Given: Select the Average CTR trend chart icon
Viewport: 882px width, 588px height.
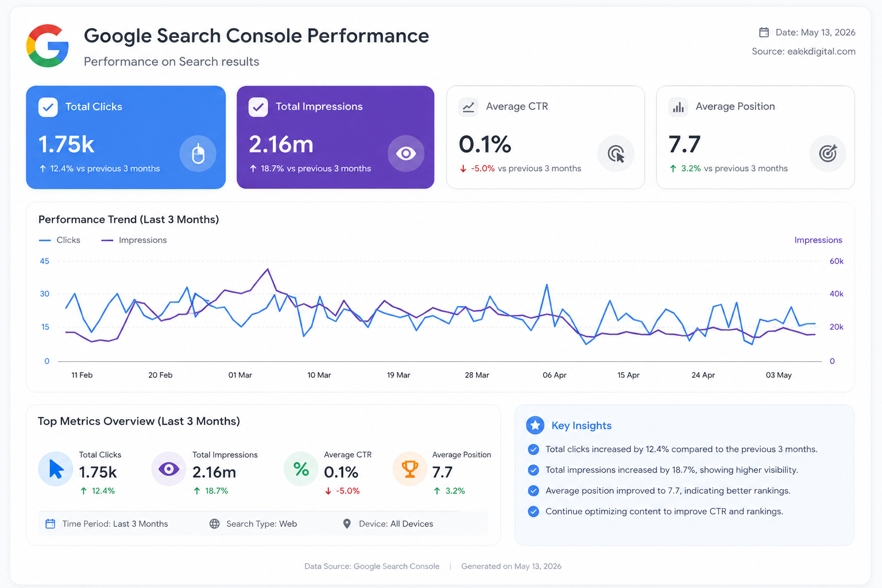Looking at the screenshot, I should (469, 107).
